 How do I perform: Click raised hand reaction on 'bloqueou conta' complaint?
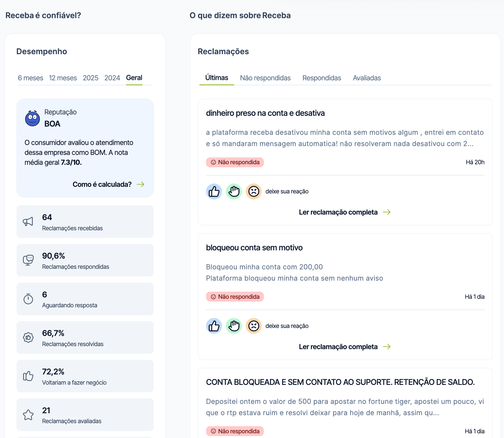point(234,326)
